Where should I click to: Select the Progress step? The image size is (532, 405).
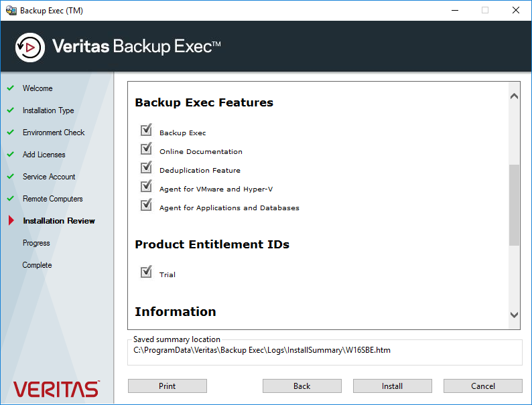[36, 243]
